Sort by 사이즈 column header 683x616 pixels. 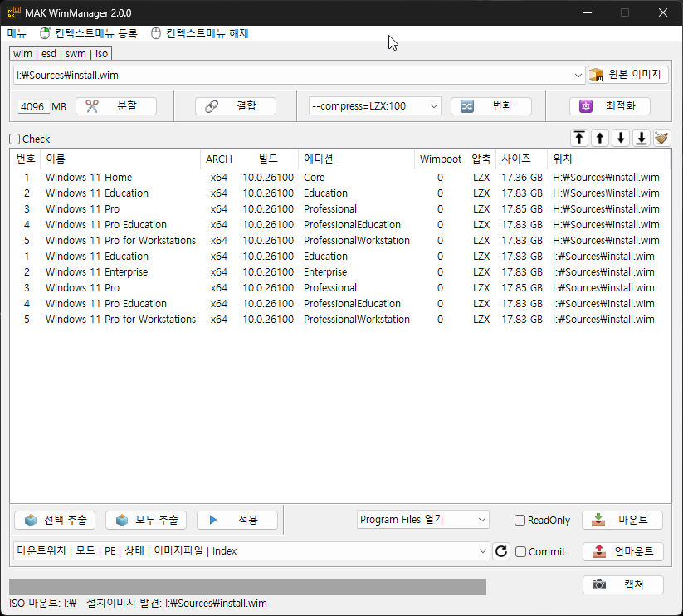521,159
